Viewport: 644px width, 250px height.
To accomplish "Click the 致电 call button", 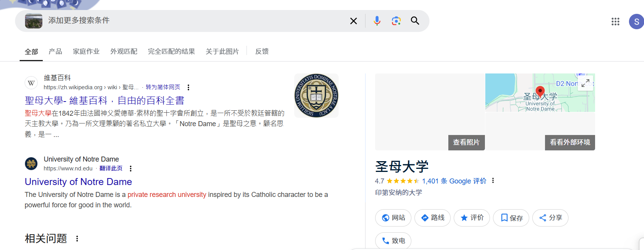I will 393,241.
